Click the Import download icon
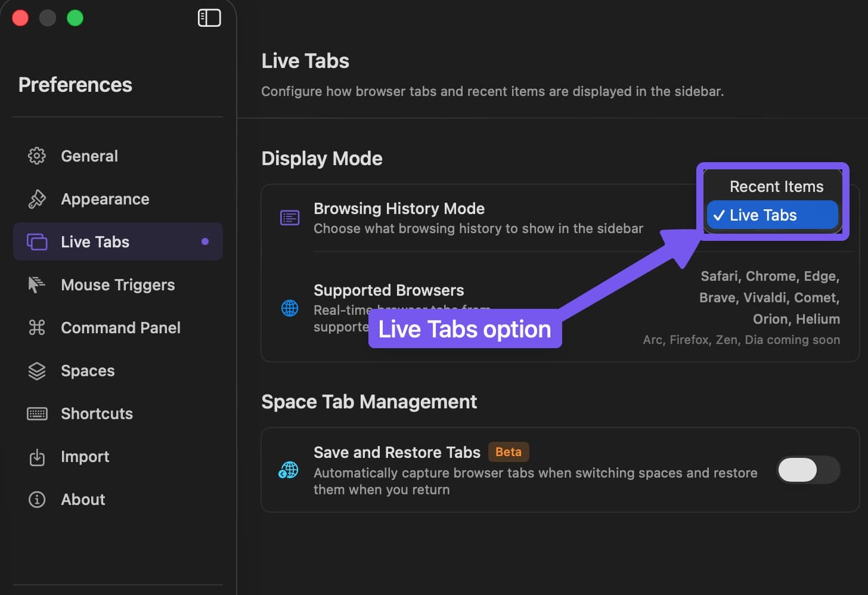This screenshot has height=595, width=868. point(36,457)
